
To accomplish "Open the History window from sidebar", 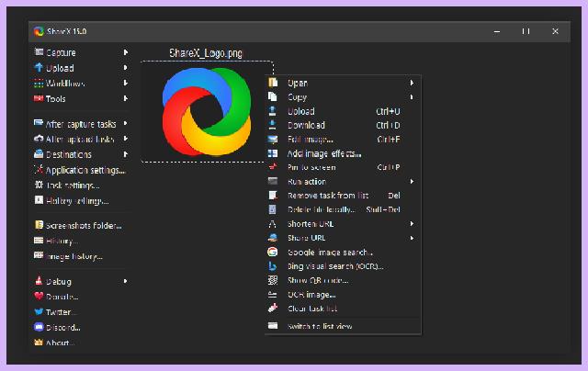I will 62,241.
